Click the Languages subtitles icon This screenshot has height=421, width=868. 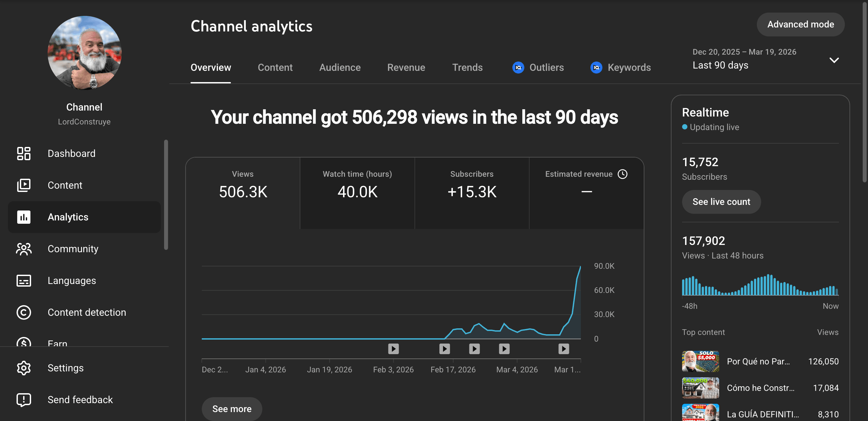[23, 280]
